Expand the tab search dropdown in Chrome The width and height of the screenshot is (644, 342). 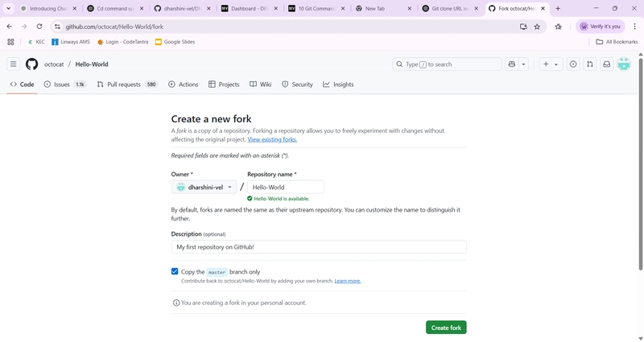coord(8,8)
